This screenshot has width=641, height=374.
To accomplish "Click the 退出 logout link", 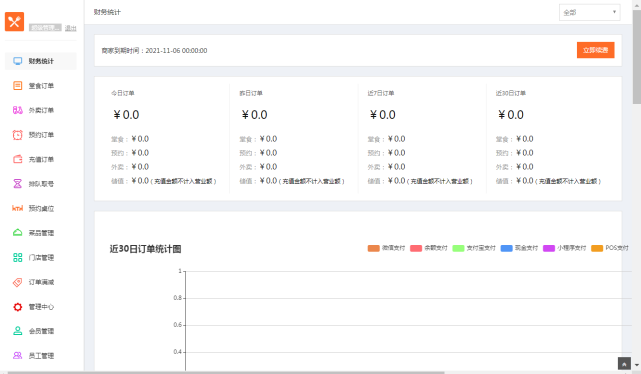I will tap(70, 28).
